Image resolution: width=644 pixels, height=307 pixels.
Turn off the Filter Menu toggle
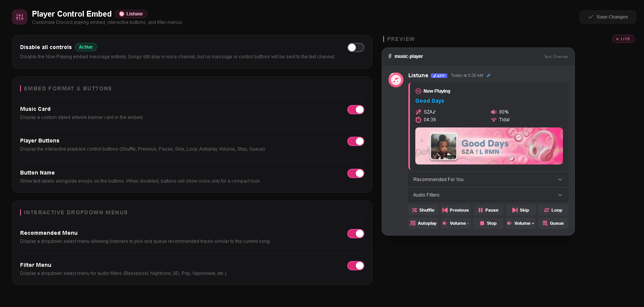click(x=356, y=266)
